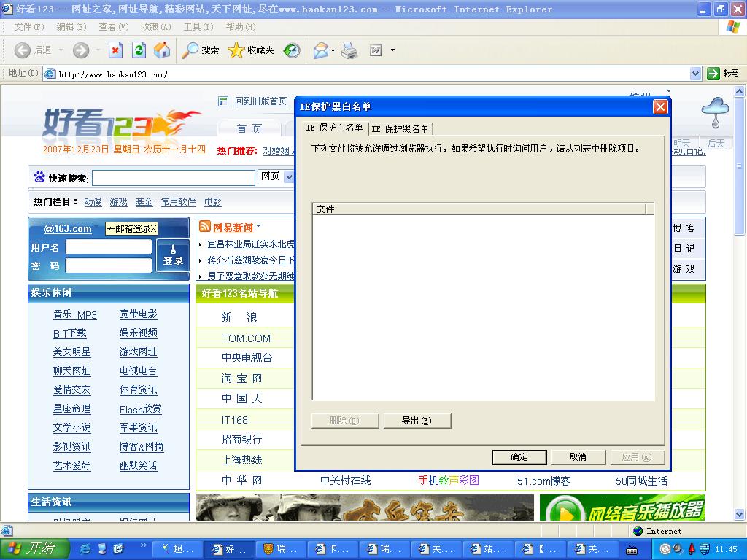Click the IE Back arrow icon
Screen dimensions: 747x560
coord(23,50)
